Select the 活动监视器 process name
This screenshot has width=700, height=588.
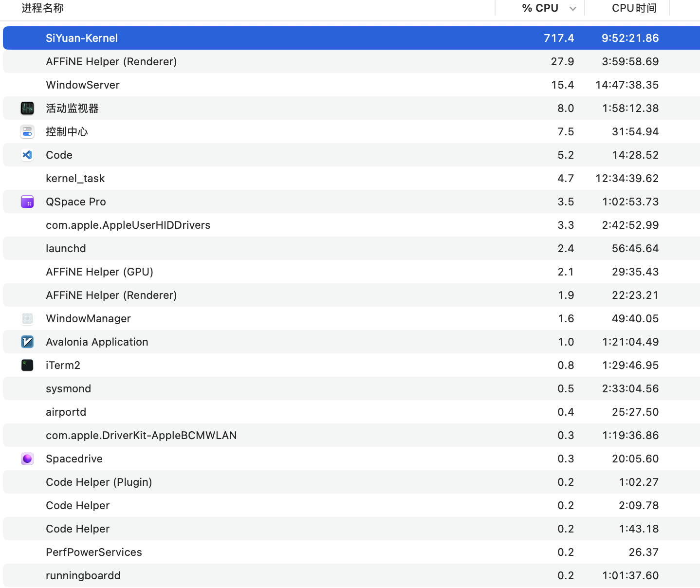pyautogui.click(x=73, y=108)
